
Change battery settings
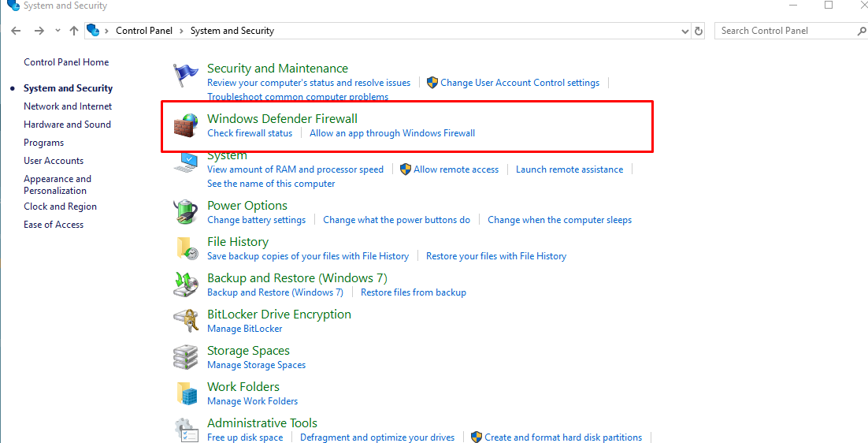[x=256, y=221]
